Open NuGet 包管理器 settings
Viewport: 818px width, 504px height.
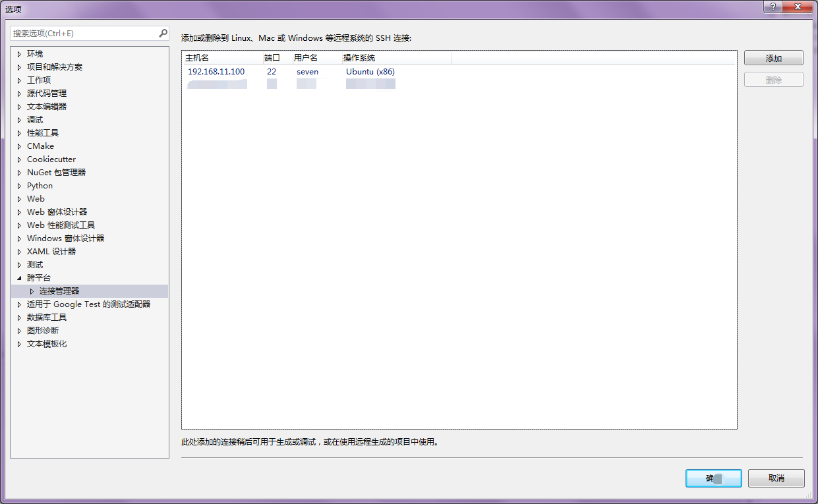56,173
